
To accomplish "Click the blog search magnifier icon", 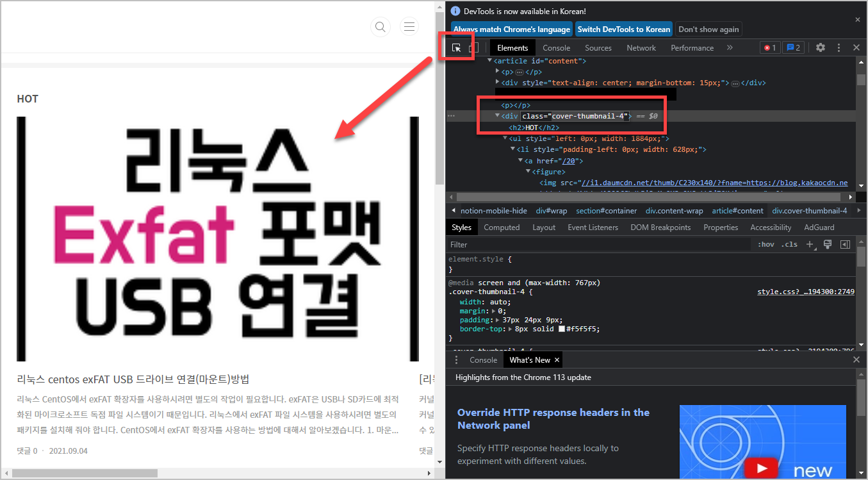I will (x=381, y=26).
